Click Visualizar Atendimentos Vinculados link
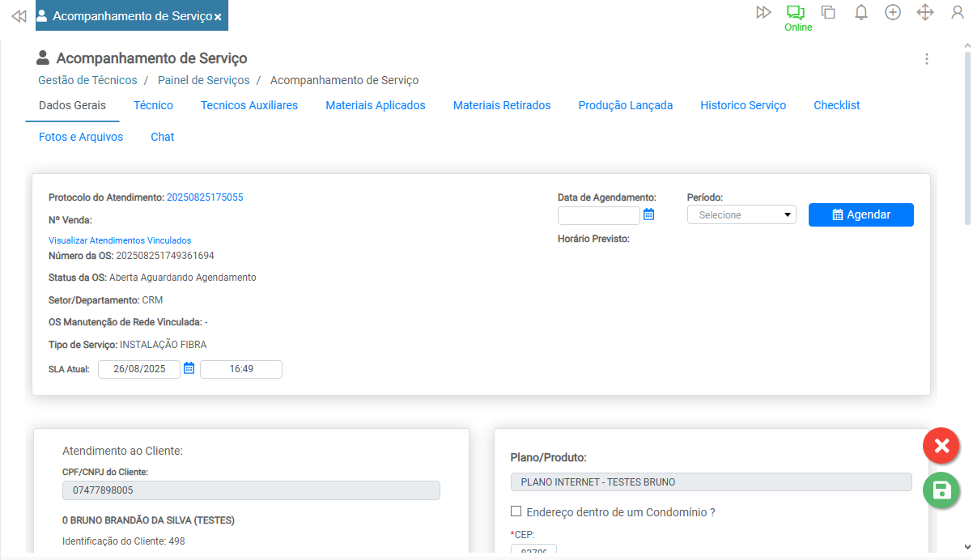Screen dimensions: 973x560 (120, 240)
